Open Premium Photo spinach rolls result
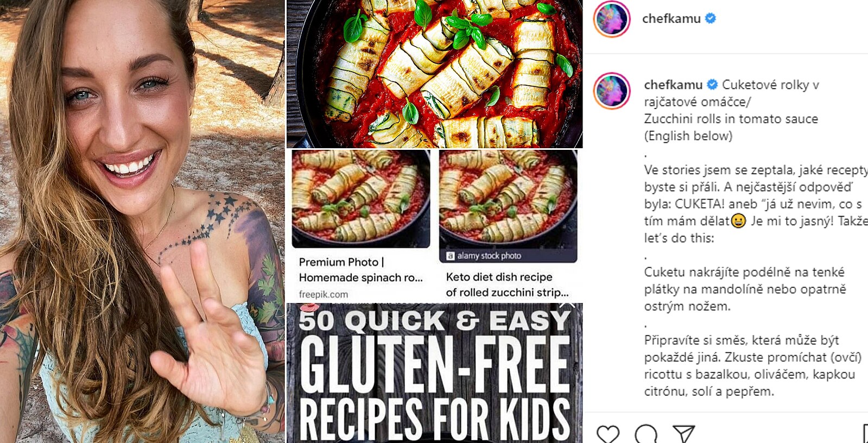Viewport: 868px width, 443px height. pos(360,270)
